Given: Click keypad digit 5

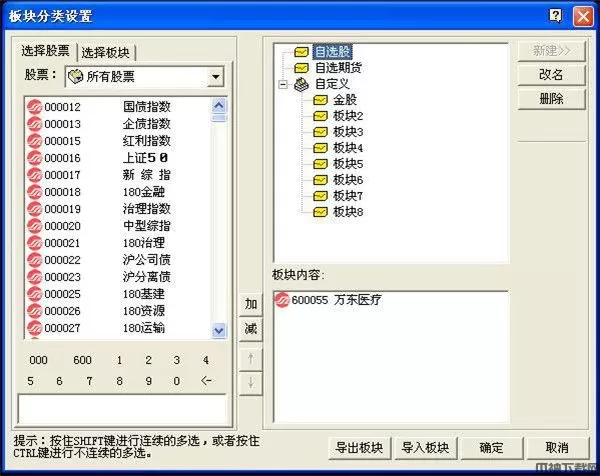Looking at the screenshot, I should point(30,381).
